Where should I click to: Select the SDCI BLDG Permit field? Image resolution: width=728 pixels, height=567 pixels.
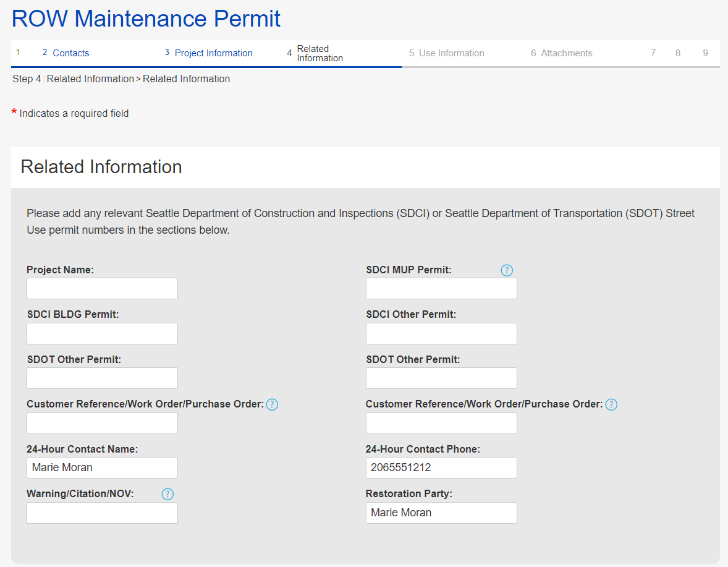pos(102,333)
